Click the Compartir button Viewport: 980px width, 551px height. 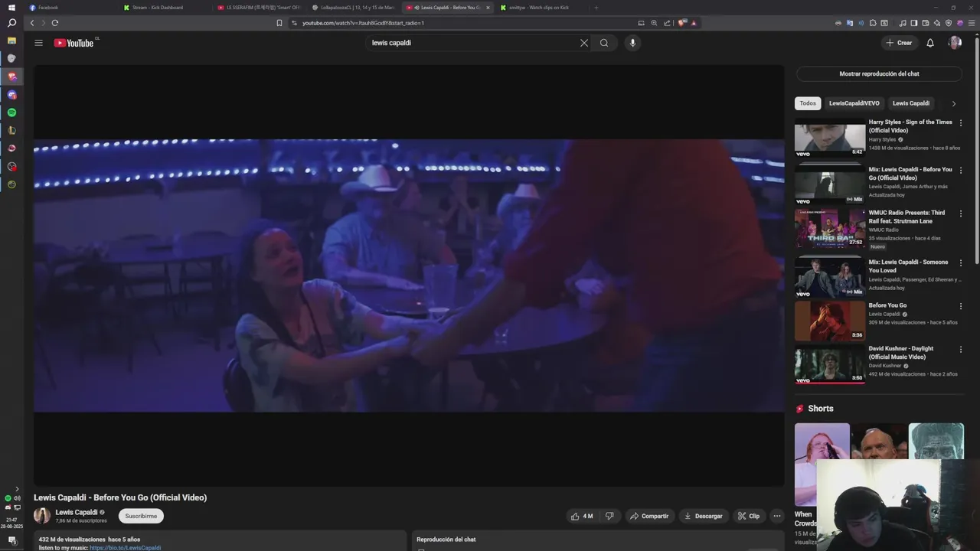tap(649, 516)
